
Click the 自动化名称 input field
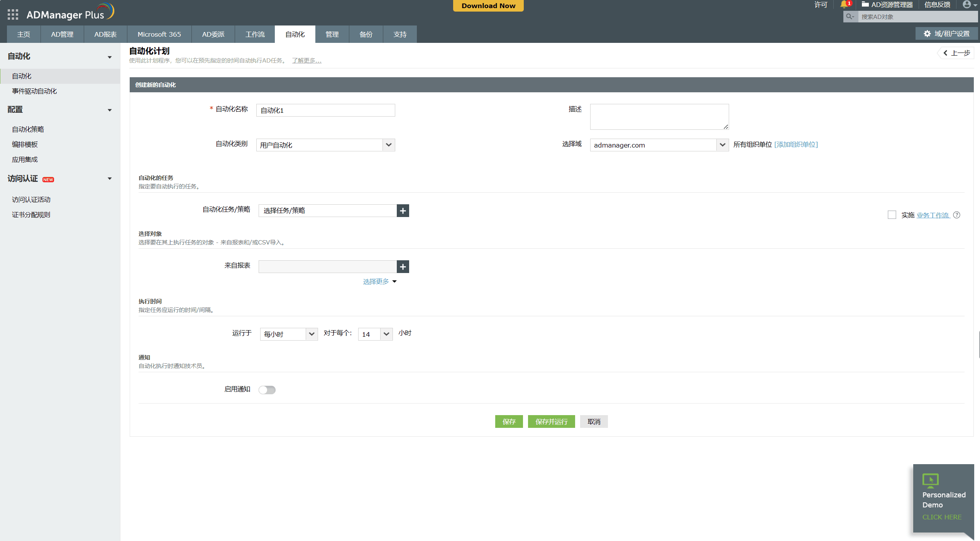[325, 110]
